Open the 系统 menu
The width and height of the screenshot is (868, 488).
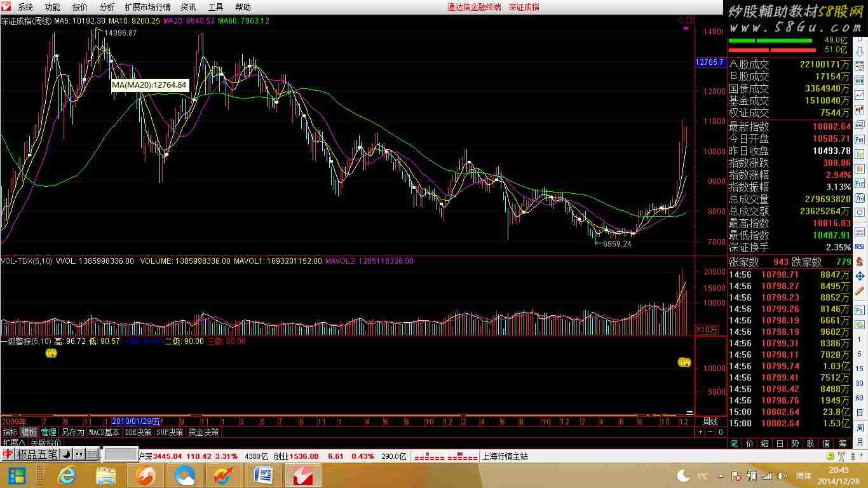[25, 7]
